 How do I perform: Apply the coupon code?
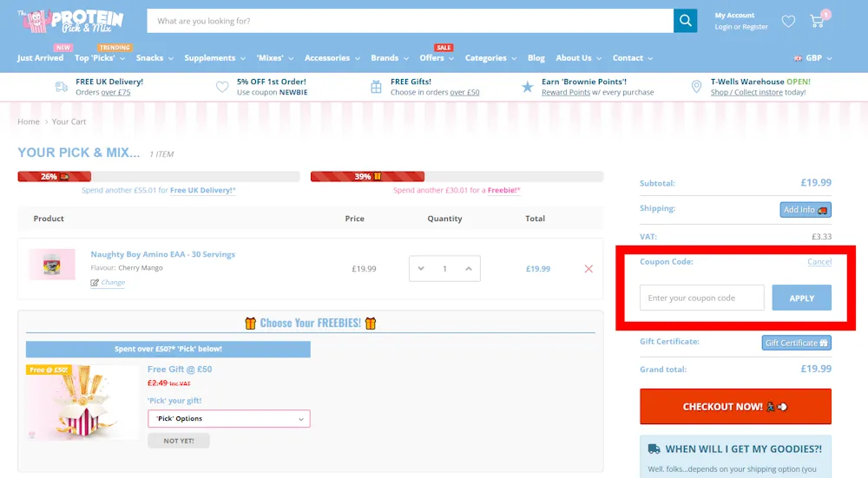click(x=801, y=298)
